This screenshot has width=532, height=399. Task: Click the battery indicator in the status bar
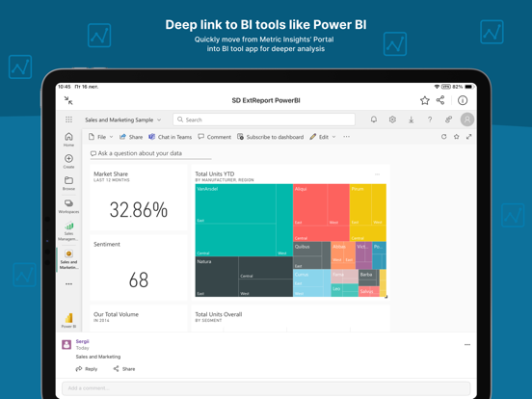(x=468, y=87)
